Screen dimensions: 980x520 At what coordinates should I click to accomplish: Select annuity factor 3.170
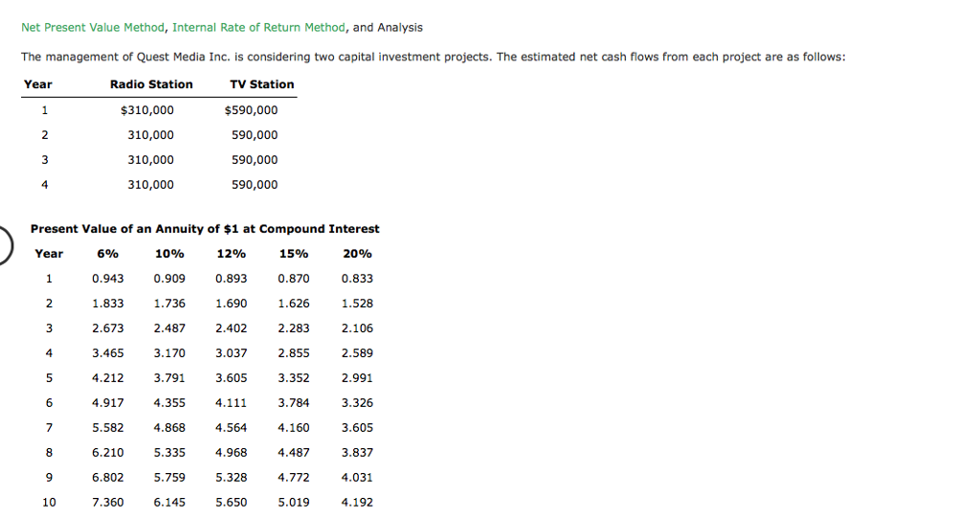coord(169,353)
